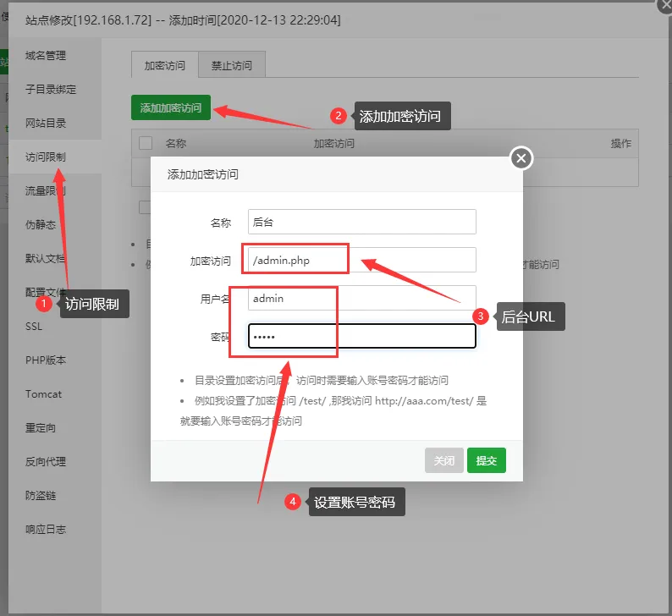Select SSL in the left menu
Viewport: 672px width, 616px height.
point(34,327)
